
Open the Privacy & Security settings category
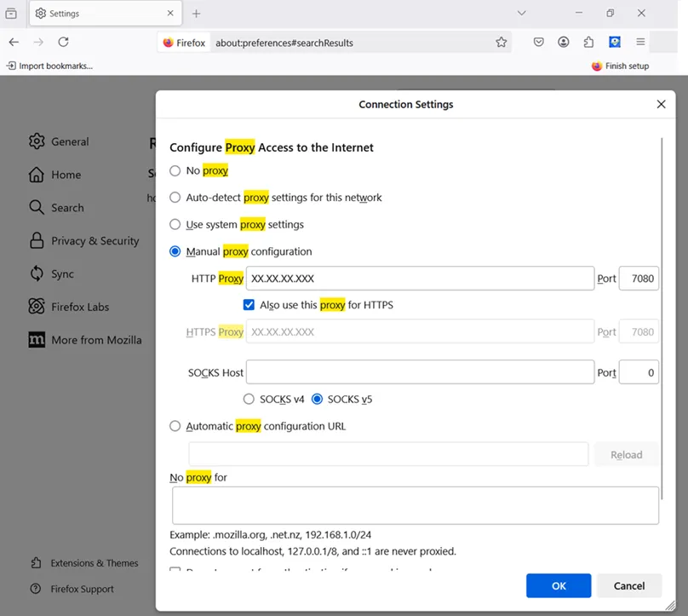tap(84, 240)
